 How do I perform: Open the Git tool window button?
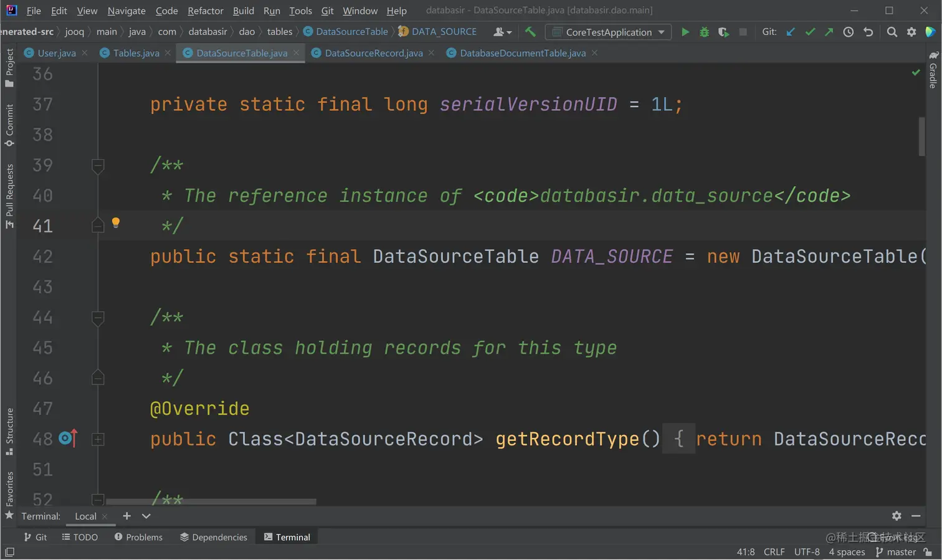35,537
